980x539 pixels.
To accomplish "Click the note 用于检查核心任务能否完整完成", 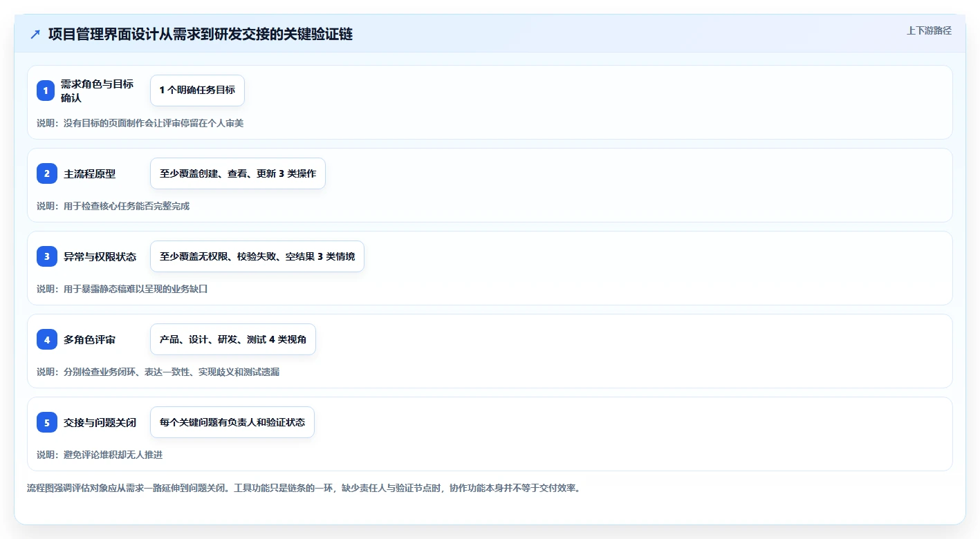I will 113,206.
